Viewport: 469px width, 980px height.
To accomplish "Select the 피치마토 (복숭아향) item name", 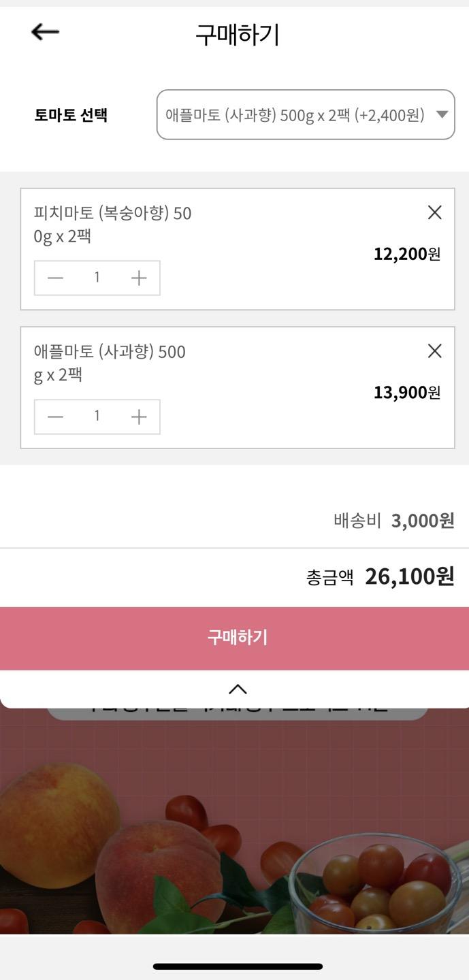I will click(x=112, y=224).
